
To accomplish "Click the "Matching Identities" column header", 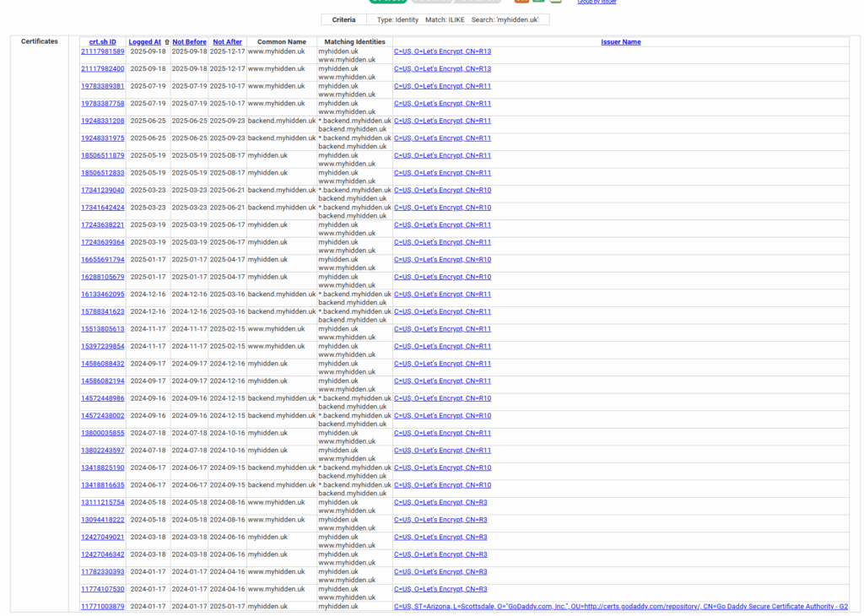I will 355,42.
